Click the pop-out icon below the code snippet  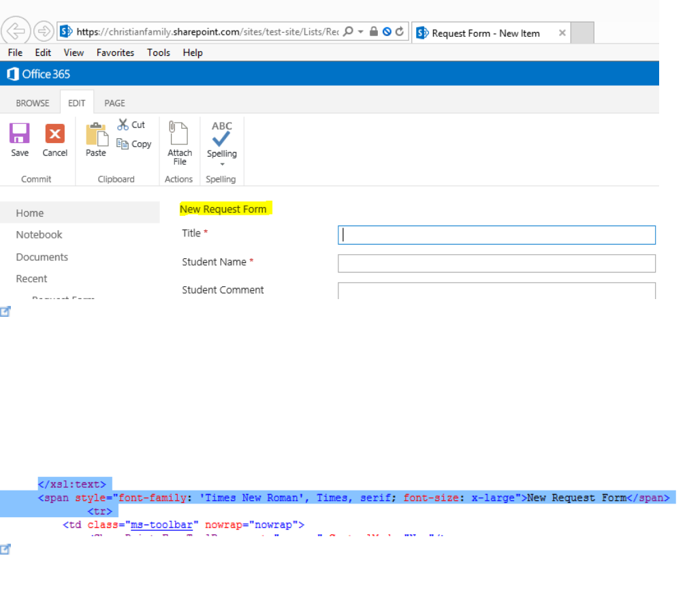[5, 549]
